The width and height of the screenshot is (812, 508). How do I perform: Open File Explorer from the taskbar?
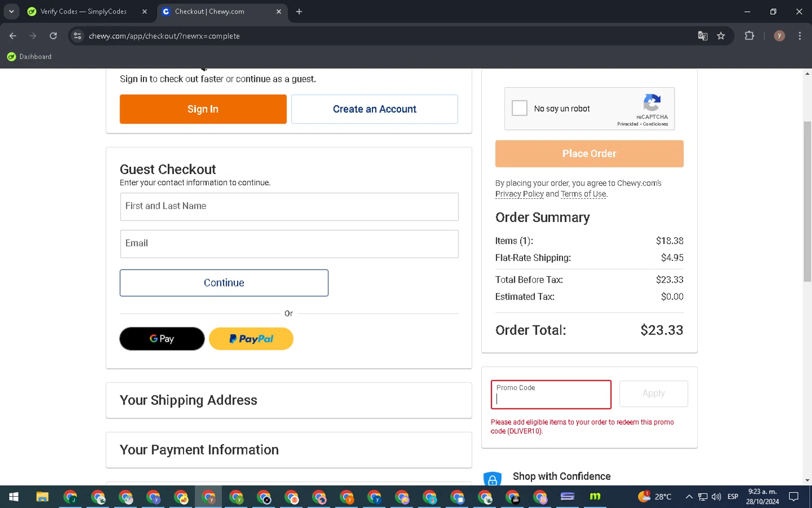(x=42, y=497)
